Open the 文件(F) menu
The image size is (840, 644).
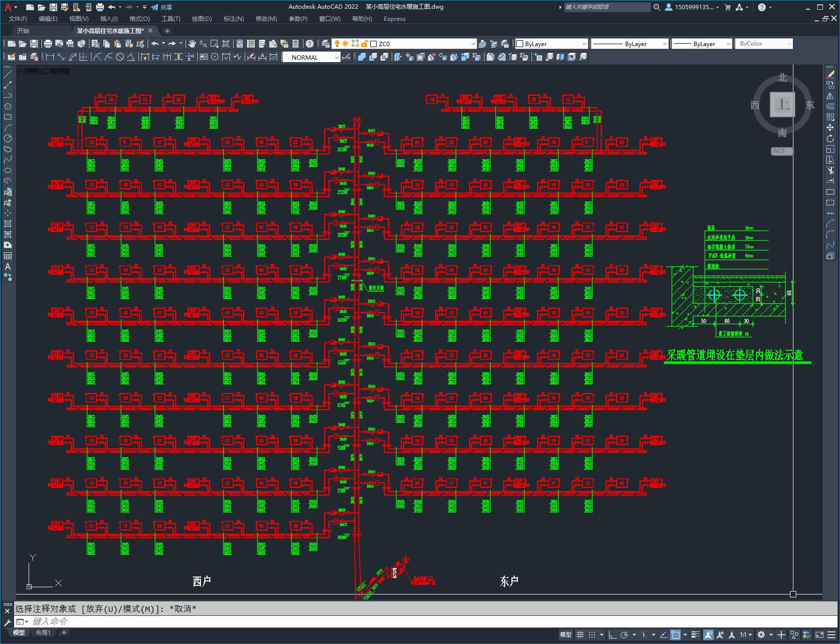tap(18, 18)
